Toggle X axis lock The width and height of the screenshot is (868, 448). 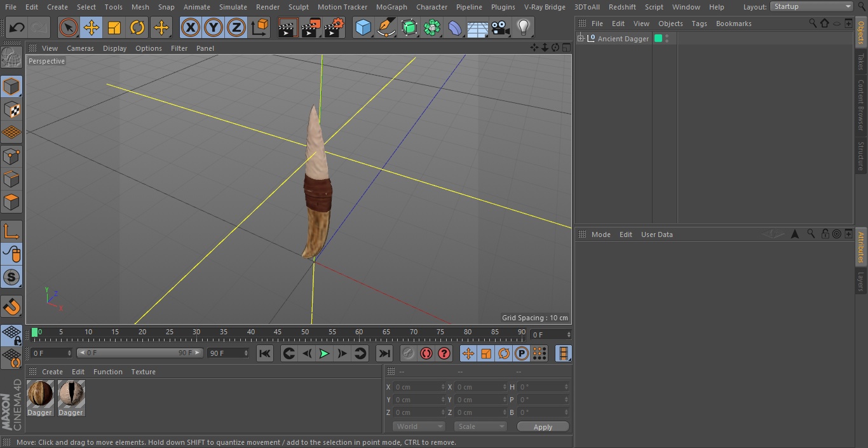click(x=190, y=27)
